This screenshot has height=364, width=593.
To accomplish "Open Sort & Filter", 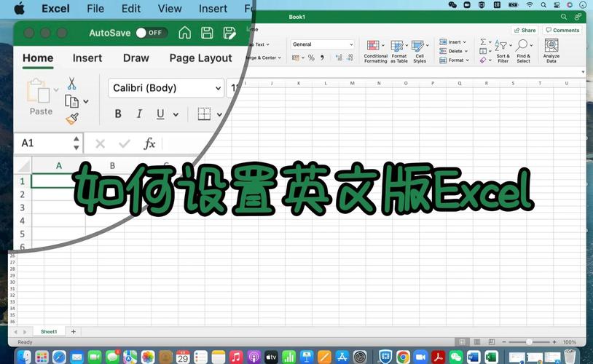I will (x=503, y=52).
